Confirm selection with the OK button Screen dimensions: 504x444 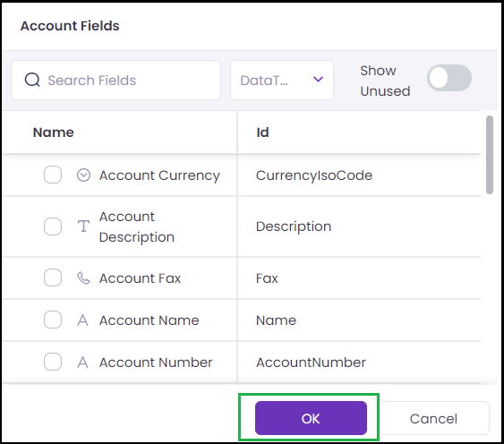[x=311, y=418]
